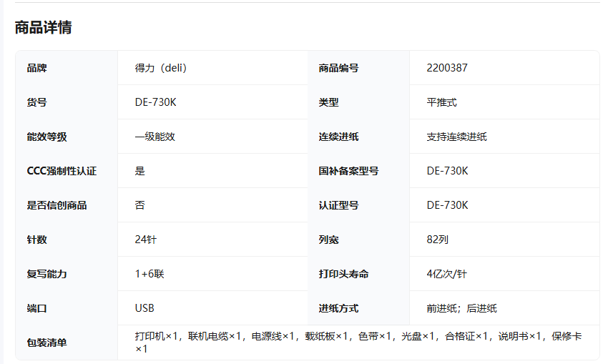
Task: Select the 端口 label
Action: [x=36, y=308]
